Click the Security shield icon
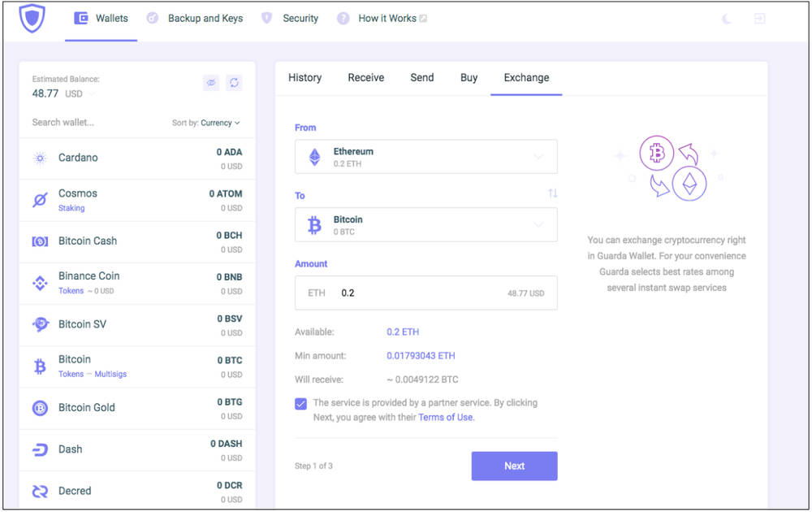Image resolution: width=812 pixels, height=512 pixels. coord(266,18)
